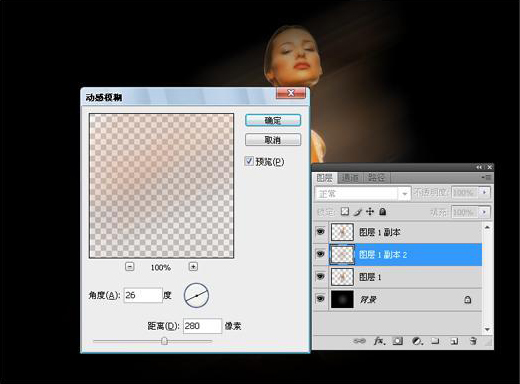The height and width of the screenshot is (384, 520).
Task: Click the angle dial control
Action: point(196,295)
